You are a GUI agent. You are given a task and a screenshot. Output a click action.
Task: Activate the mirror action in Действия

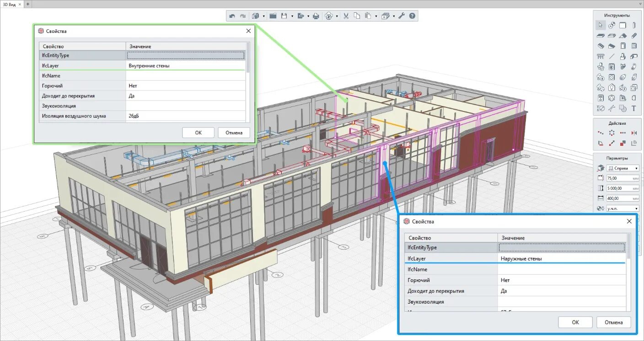click(x=633, y=133)
